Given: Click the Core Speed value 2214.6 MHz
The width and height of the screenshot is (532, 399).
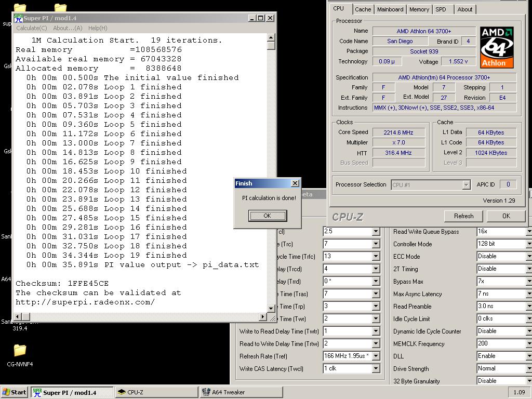Looking at the screenshot, I should (x=398, y=132).
